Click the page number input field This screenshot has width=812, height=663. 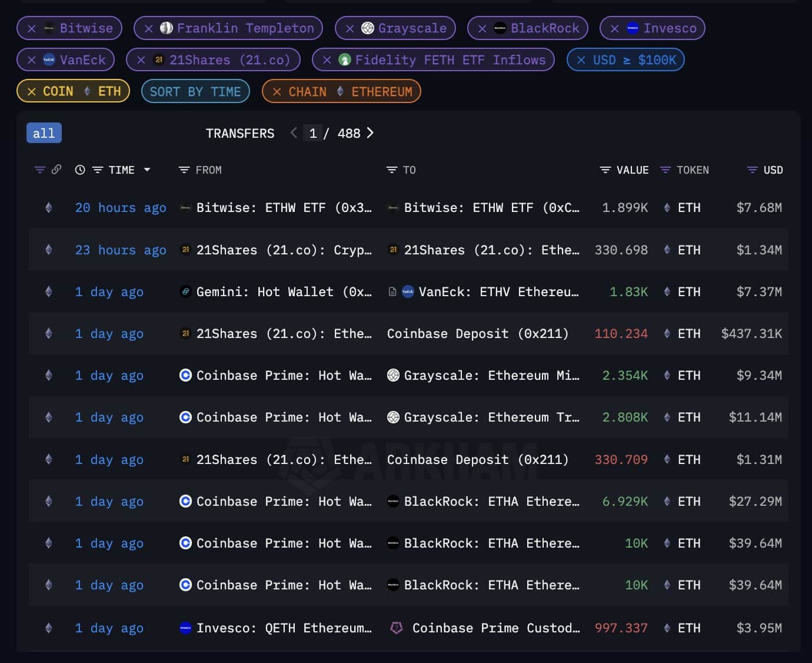pyautogui.click(x=313, y=134)
